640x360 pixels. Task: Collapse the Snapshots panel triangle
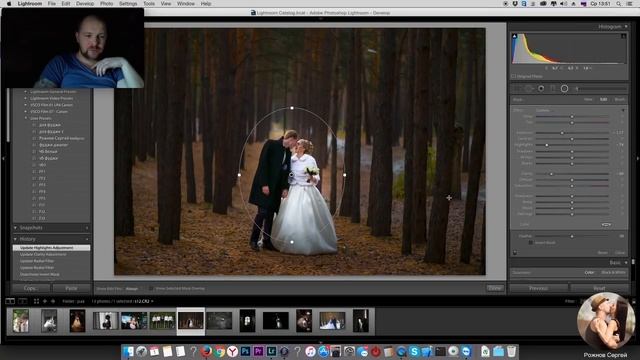click(16, 228)
